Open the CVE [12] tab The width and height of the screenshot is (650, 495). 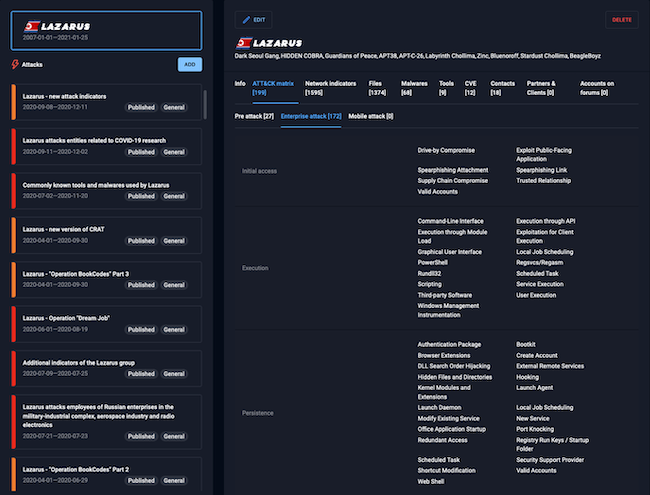click(471, 88)
